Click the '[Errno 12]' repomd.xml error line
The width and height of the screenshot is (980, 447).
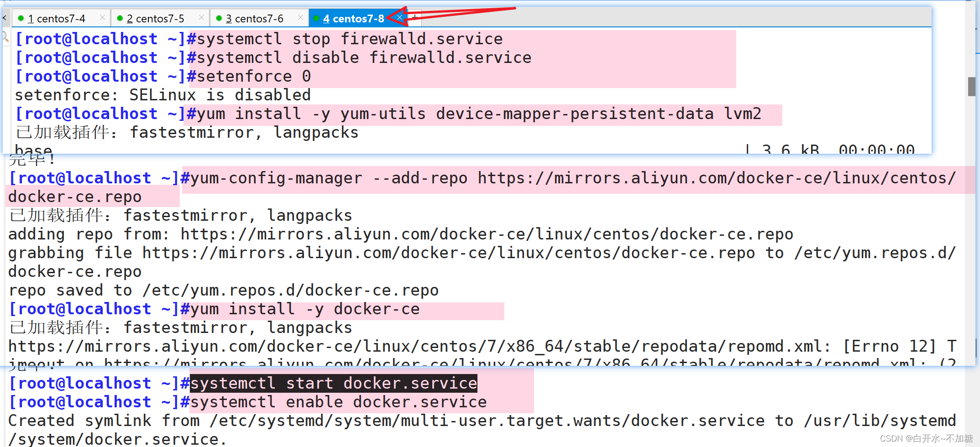tap(482, 346)
